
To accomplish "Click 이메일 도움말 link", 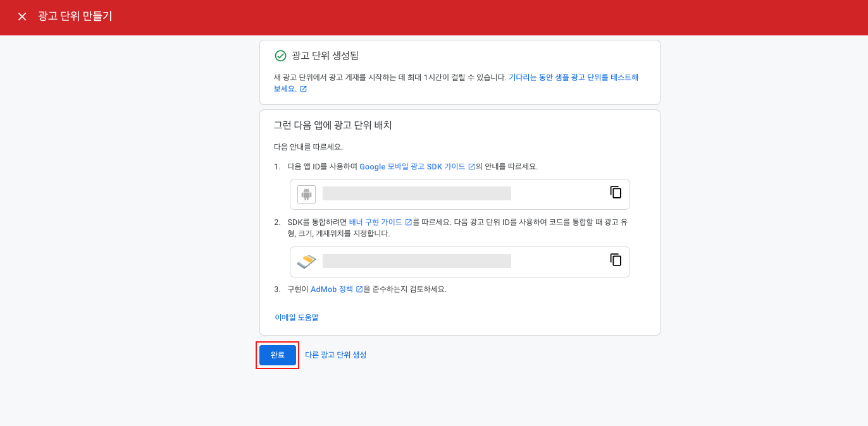I will click(297, 318).
